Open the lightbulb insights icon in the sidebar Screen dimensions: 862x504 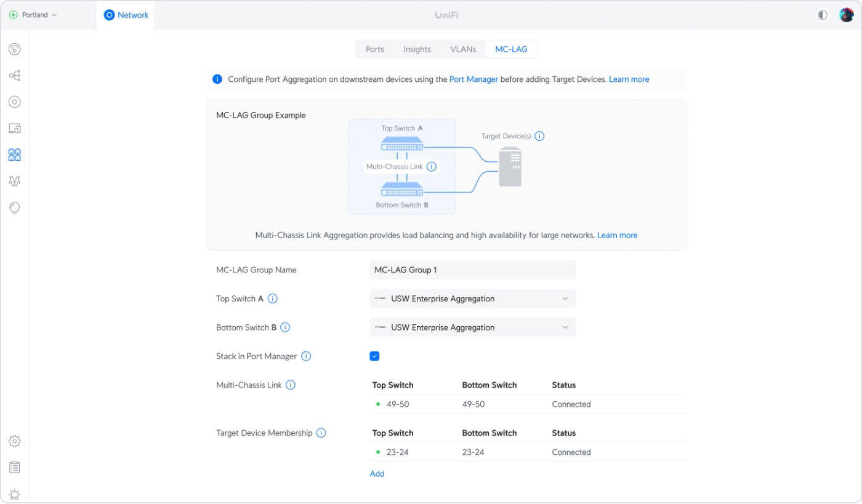pos(15,207)
